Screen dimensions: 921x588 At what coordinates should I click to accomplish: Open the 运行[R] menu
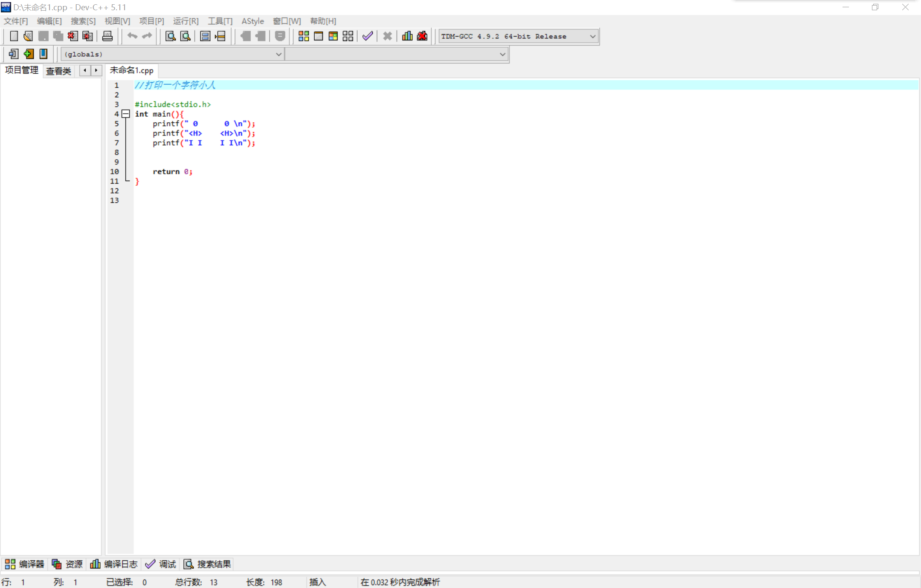point(185,21)
